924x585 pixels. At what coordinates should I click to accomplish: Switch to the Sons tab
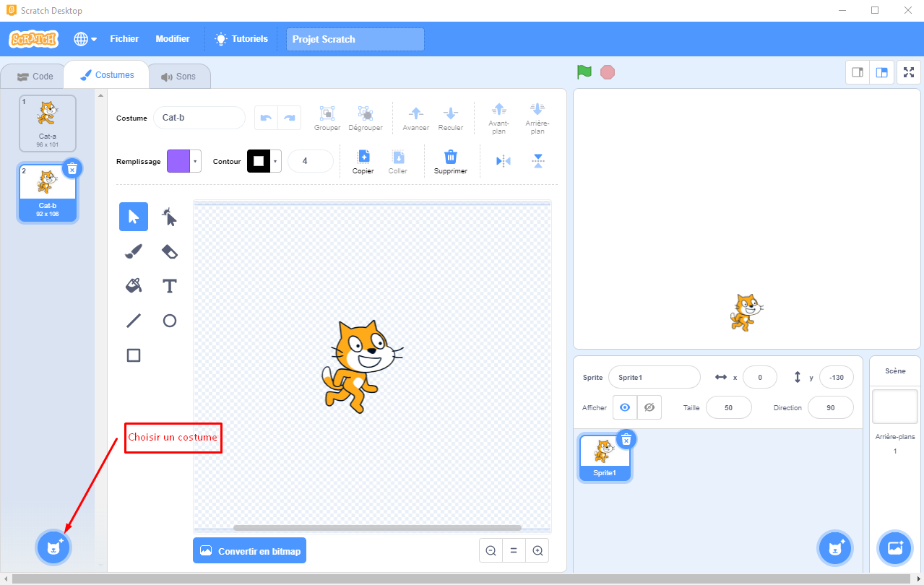178,76
